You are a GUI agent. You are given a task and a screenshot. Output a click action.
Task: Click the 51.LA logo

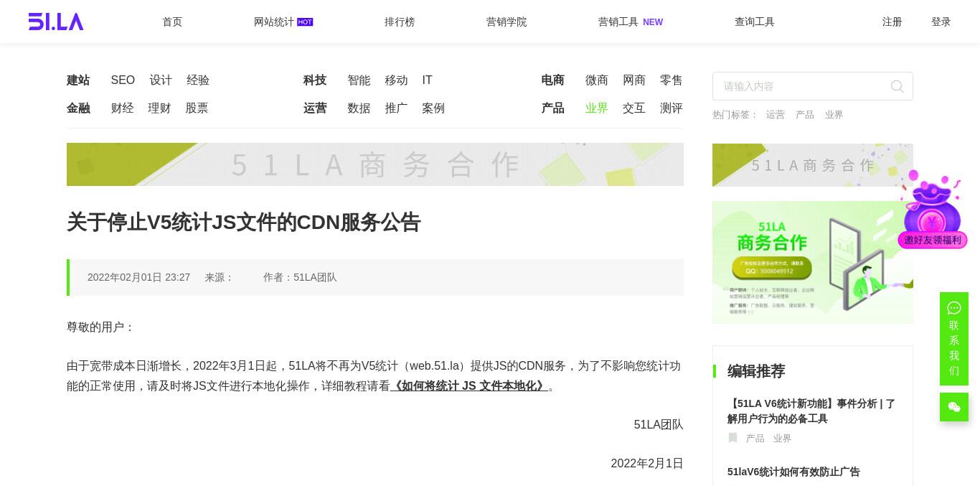click(56, 22)
